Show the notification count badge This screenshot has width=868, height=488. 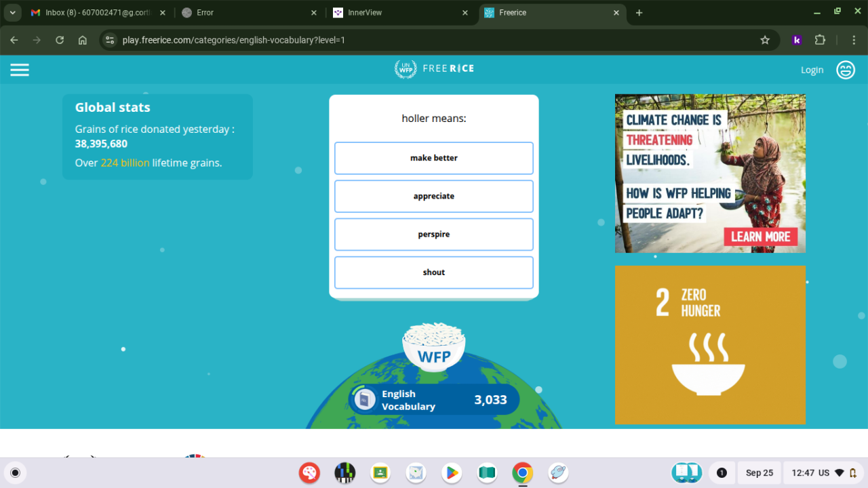tap(722, 472)
